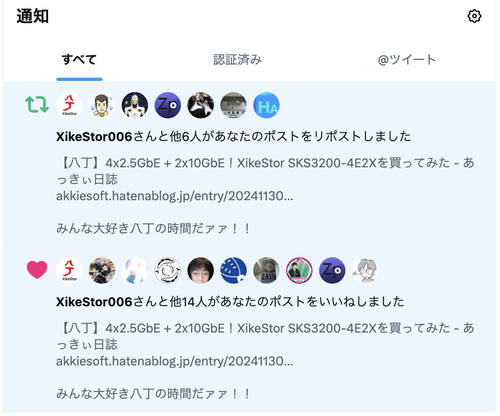
Task: Open akkiesoft.hatenablog.jp link in like notification
Action: pyautogui.click(x=175, y=361)
